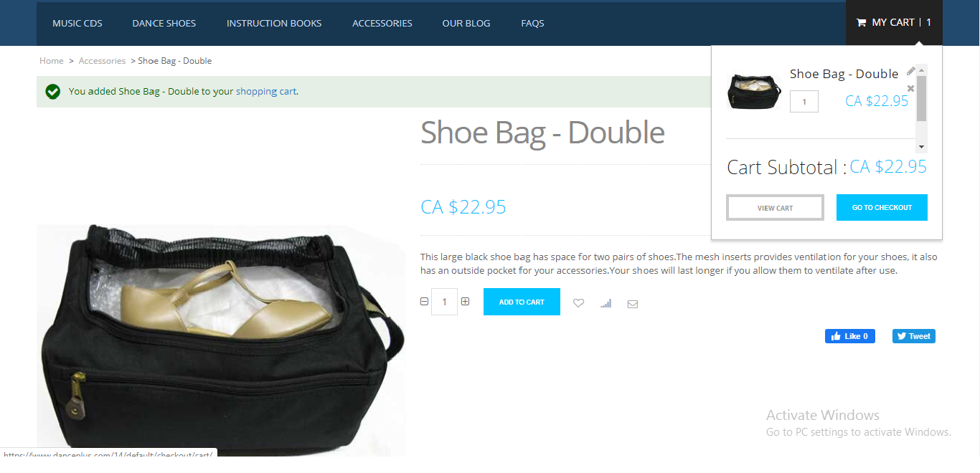
Task: Click the Facebook Like button
Action: 850,336
